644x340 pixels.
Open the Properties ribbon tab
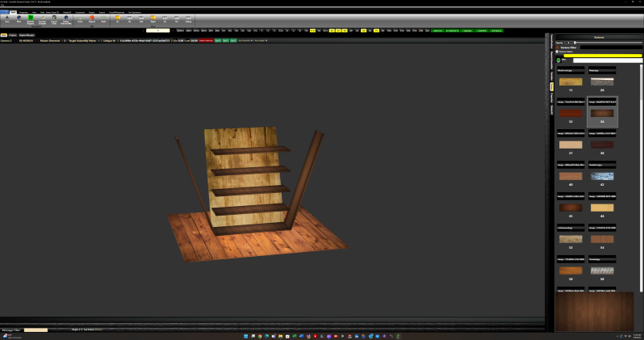[x=23, y=12]
